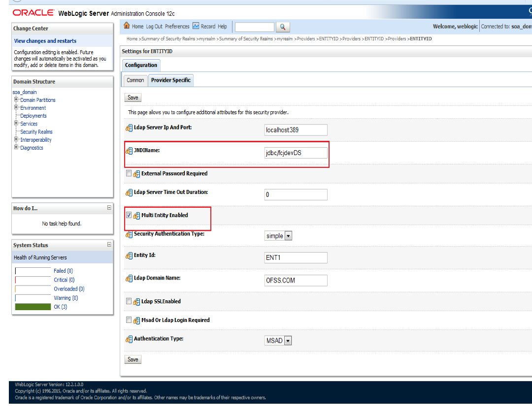
Task: Expand Diagnostics tree node
Action: (16, 147)
